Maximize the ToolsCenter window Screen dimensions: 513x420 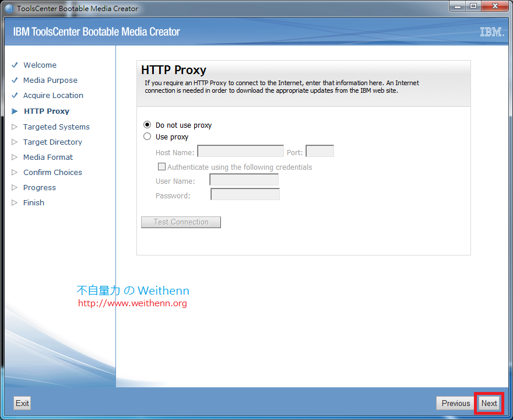(473, 6)
